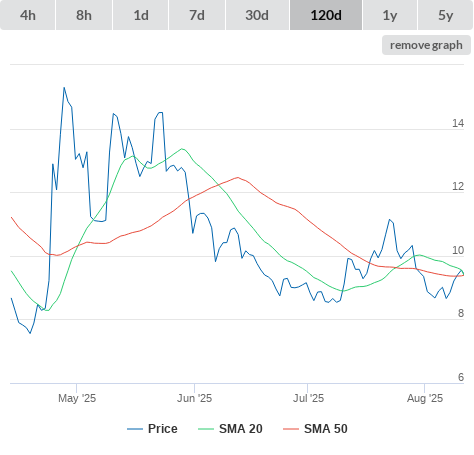Select the 30d range tab
Screen dimensions: 474x455
click(257, 15)
